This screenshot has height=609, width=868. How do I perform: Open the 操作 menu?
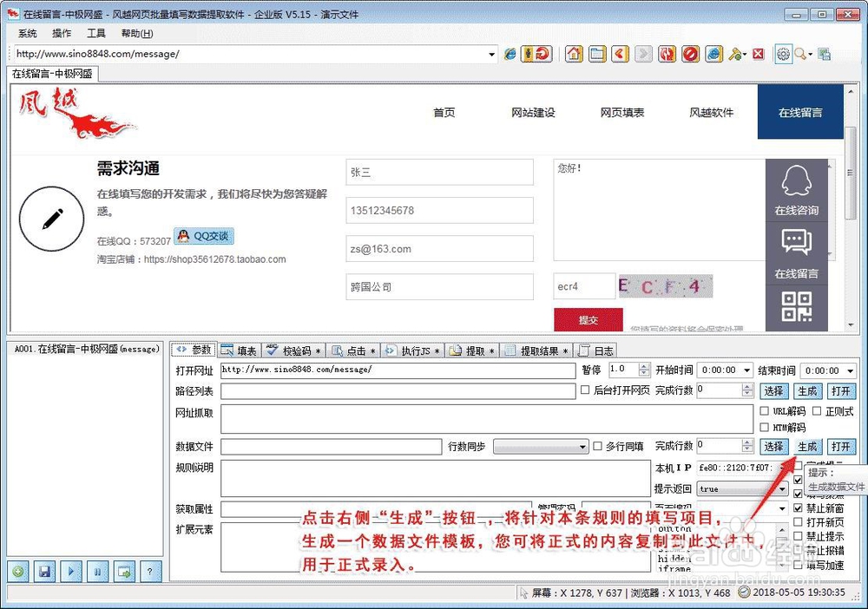[x=62, y=33]
